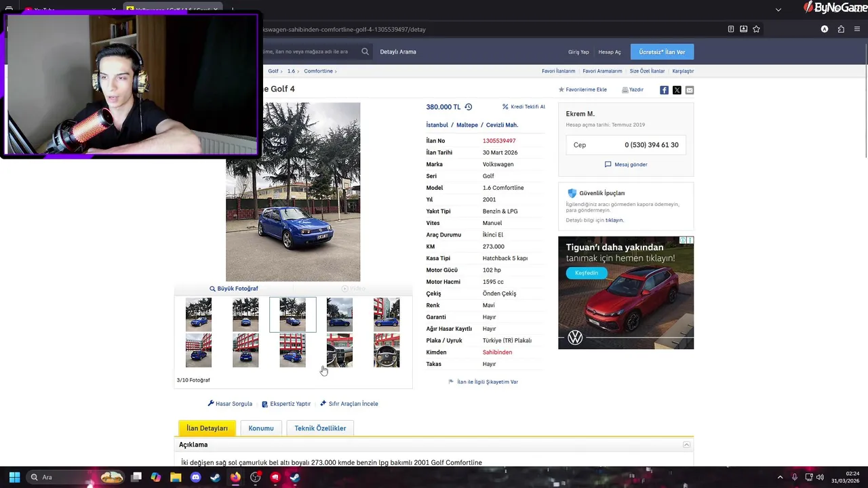Click Favori İlanlarım menu link

pos(558,71)
